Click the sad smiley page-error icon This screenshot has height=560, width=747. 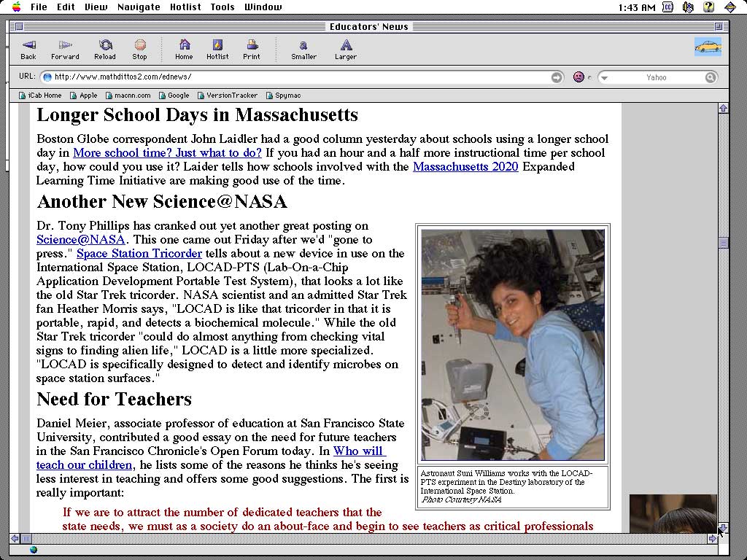click(x=578, y=77)
